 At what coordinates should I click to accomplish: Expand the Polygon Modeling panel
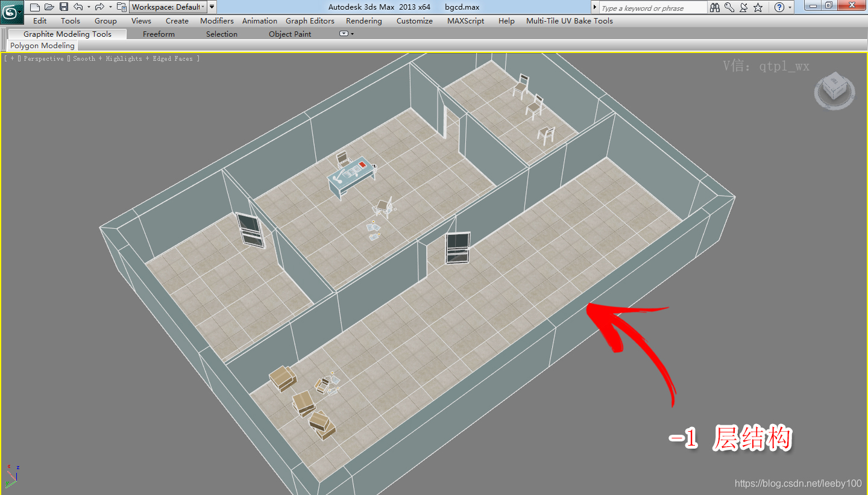click(x=42, y=45)
